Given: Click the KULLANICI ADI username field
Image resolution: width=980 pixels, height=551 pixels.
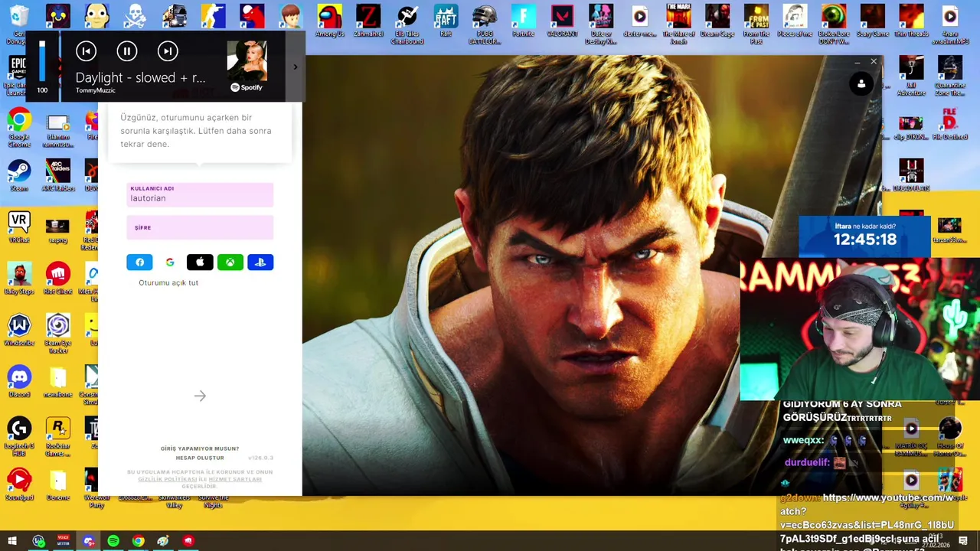Looking at the screenshot, I should pyautogui.click(x=200, y=194).
